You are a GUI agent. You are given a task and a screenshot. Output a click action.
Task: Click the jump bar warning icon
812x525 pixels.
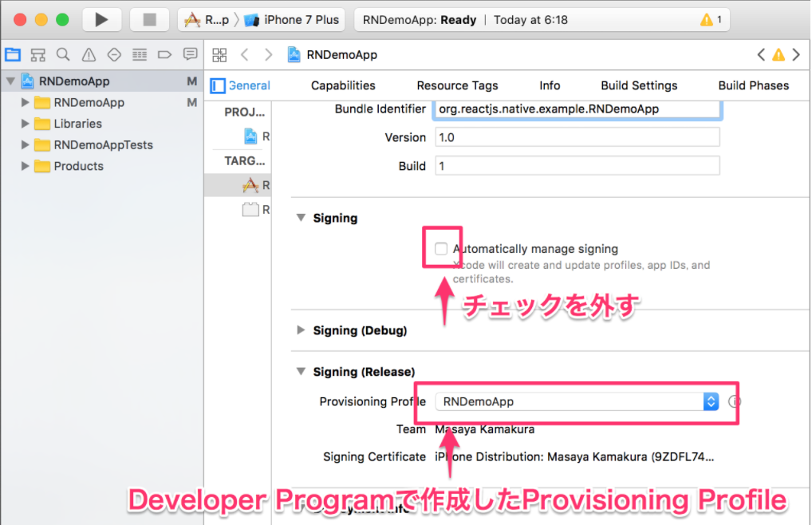click(x=778, y=54)
